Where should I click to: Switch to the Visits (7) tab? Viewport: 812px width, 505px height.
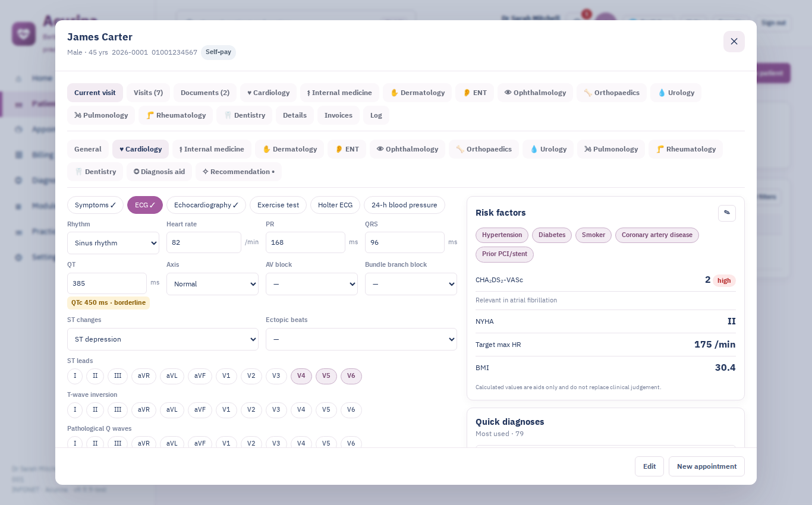coord(148,93)
